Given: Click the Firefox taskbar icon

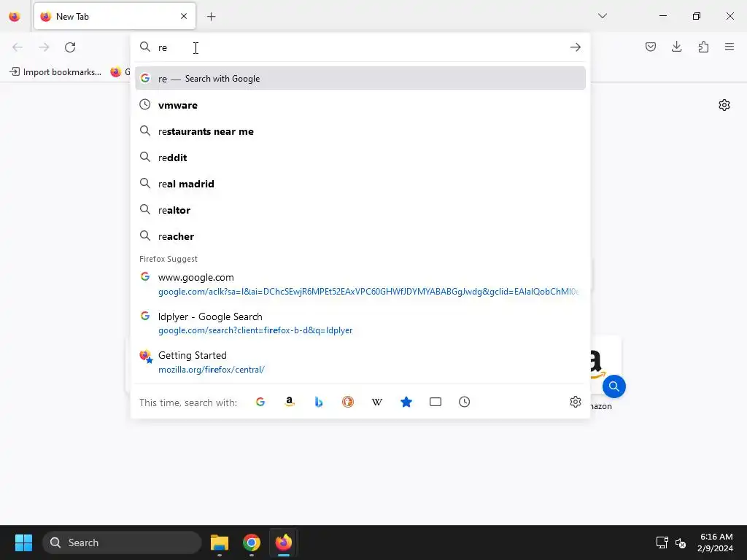Looking at the screenshot, I should [284, 542].
